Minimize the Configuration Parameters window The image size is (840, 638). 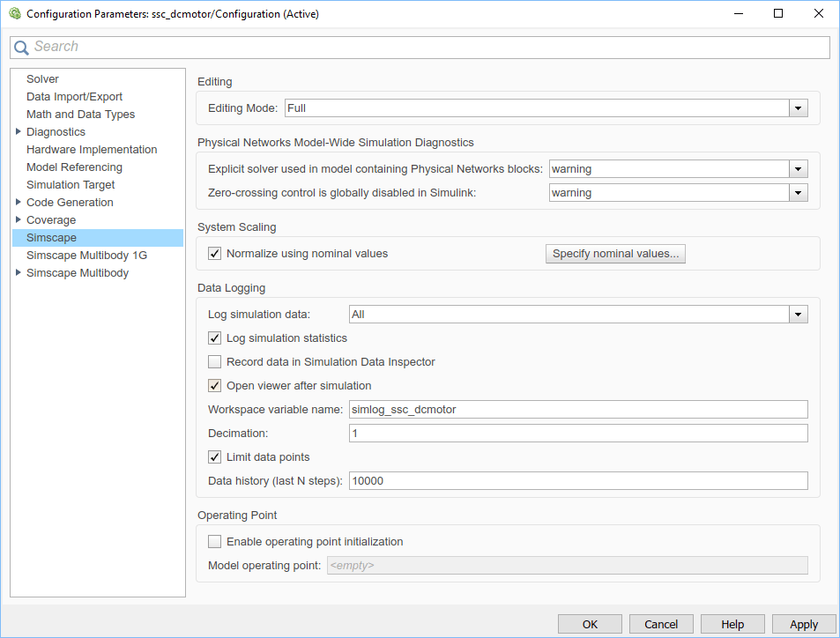(x=739, y=14)
